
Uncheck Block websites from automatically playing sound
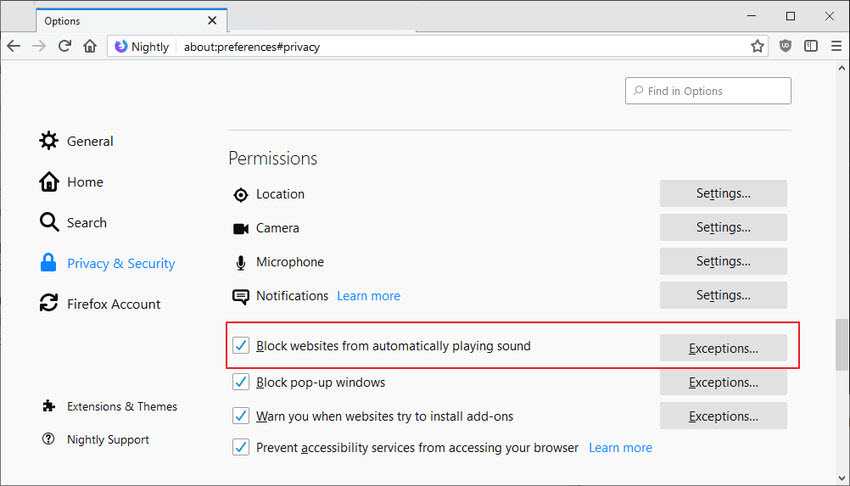241,345
